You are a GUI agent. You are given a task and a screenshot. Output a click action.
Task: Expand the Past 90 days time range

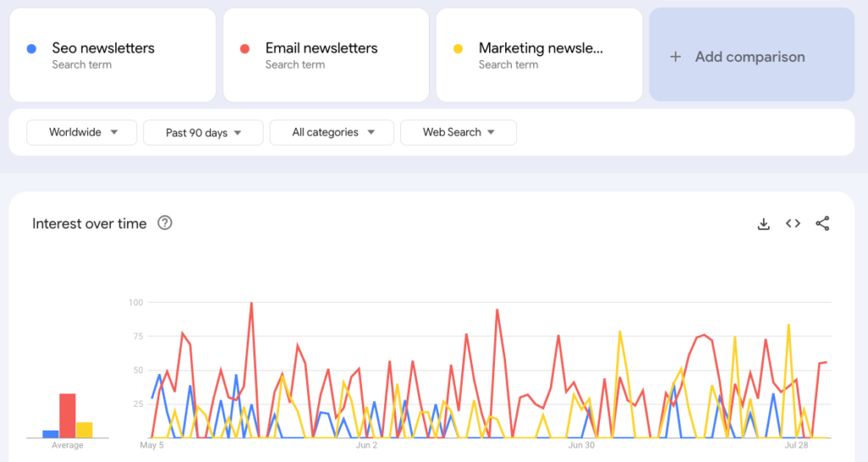point(203,132)
